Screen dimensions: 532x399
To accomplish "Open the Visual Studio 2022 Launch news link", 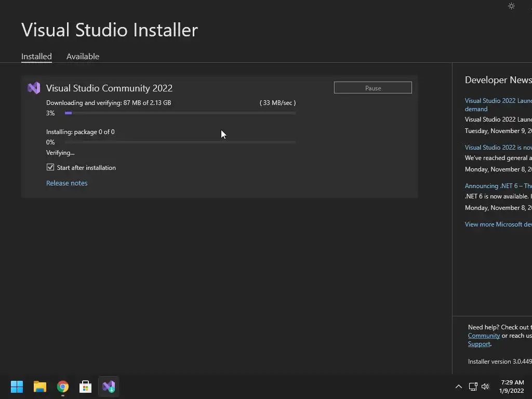I will [x=498, y=104].
